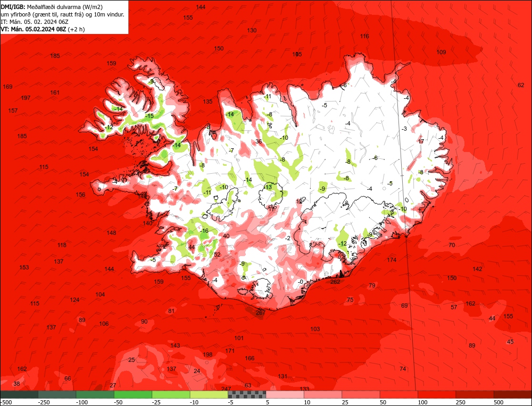532x406 pixels.
Task: Click the ocean value 103 south of Iceland
Action: pyautogui.click(x=315, y=329)
